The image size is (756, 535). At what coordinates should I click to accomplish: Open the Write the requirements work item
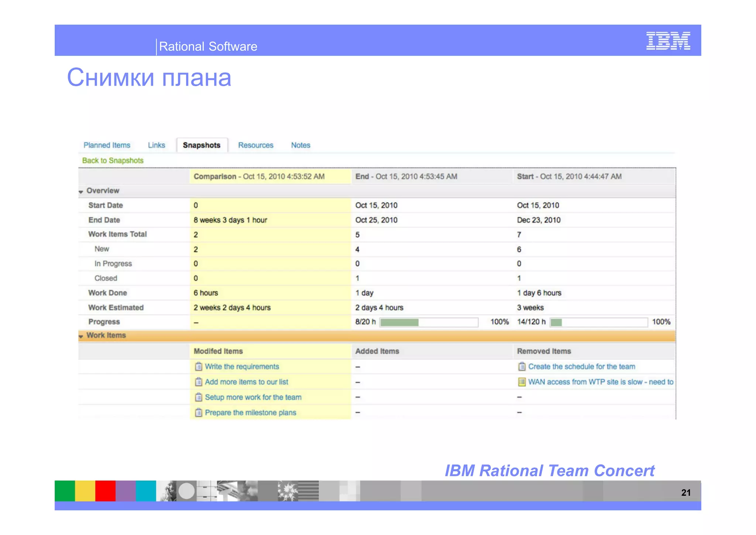tap(242, 367)
